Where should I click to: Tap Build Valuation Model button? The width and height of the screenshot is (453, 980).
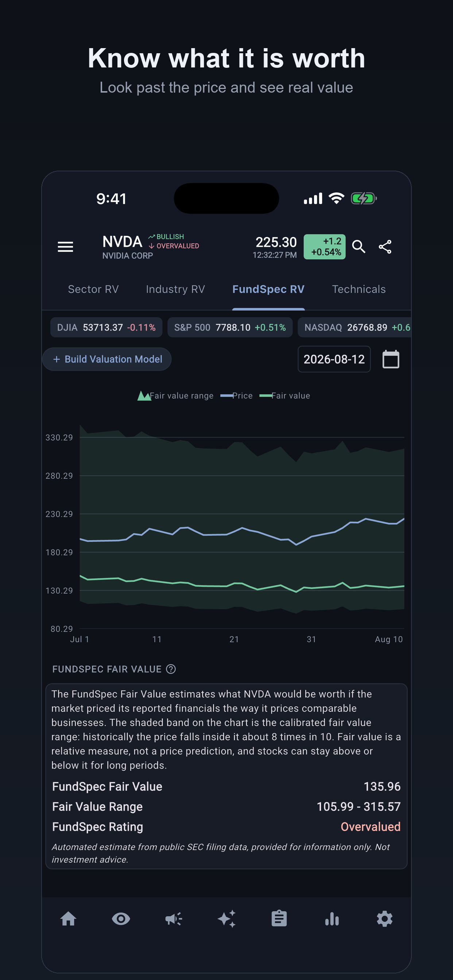coord(107,359)
